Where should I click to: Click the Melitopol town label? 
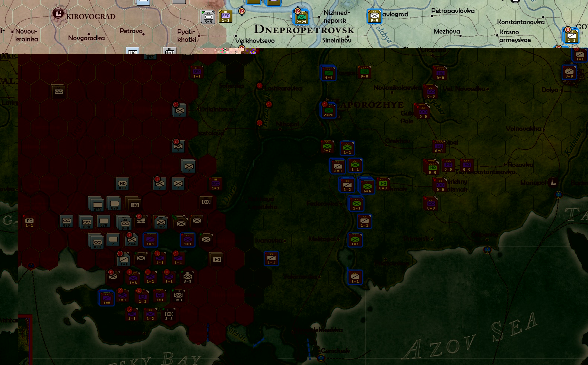click(322, 239)
